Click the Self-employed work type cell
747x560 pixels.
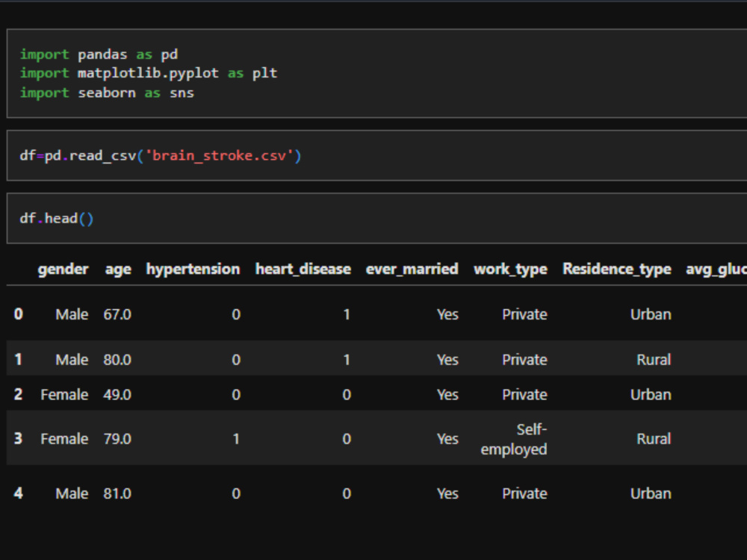[x=514, y=439]
